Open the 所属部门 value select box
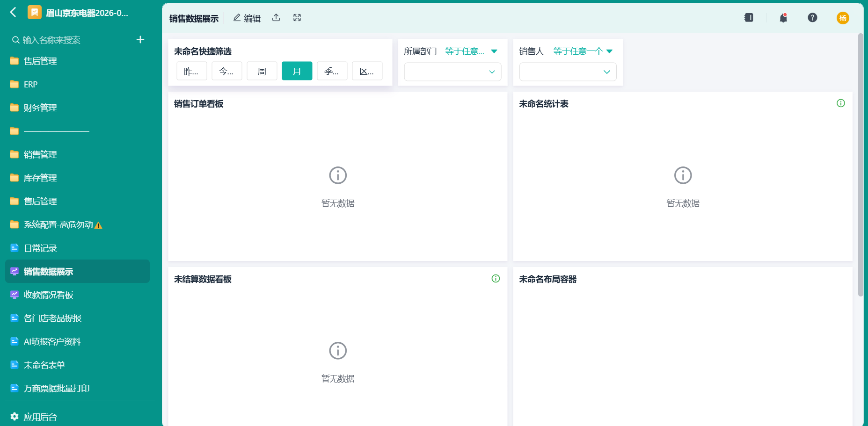868x426 pixels. coord(452,72)
